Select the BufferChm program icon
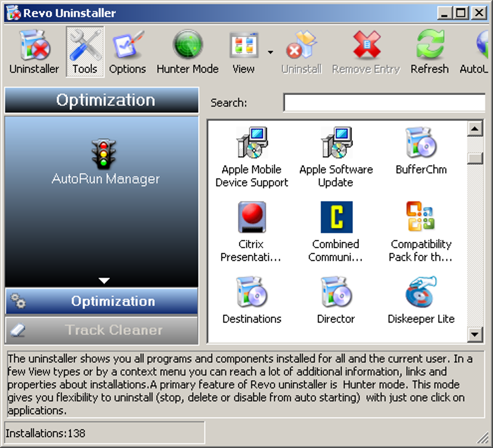 pos(421,142)
